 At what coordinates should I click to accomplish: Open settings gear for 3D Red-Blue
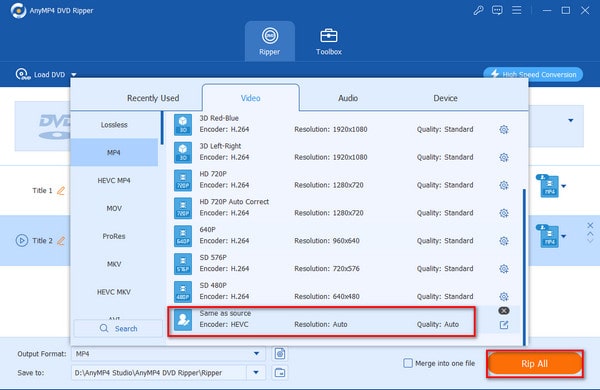(x=504, y=130)
